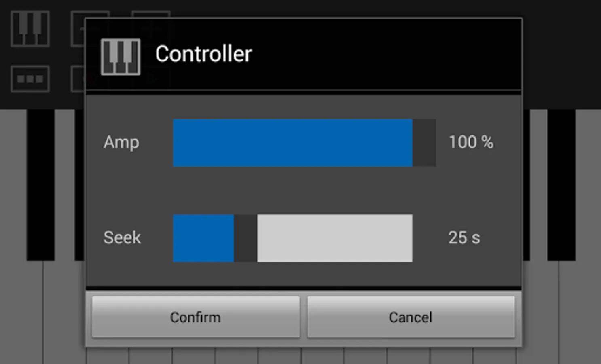
Task: Click the Amp label text
Action: click(x=121, y=143)
